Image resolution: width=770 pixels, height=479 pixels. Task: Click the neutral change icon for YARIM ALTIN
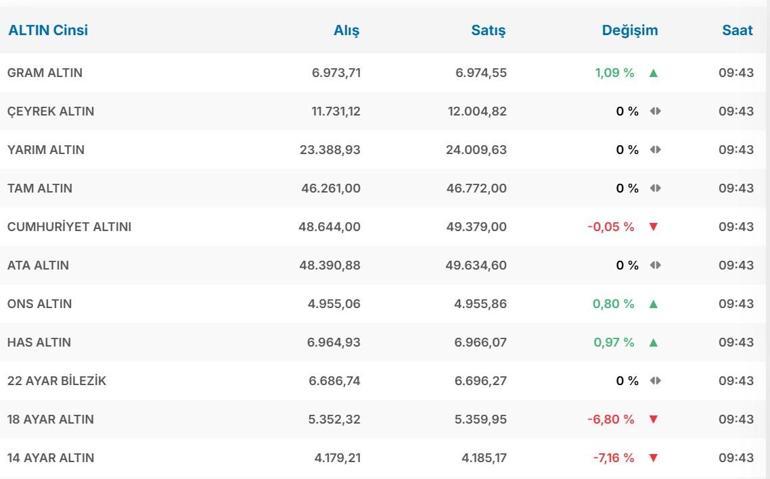coord(655,150)
